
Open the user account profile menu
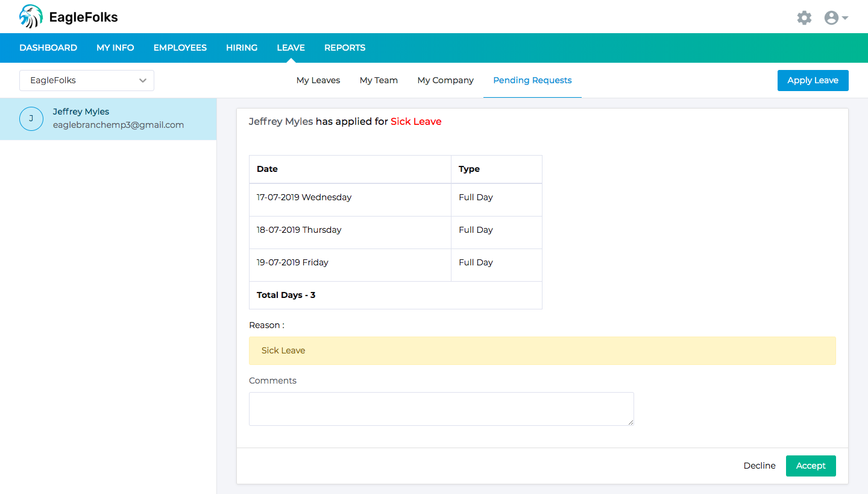click(836, 17)
